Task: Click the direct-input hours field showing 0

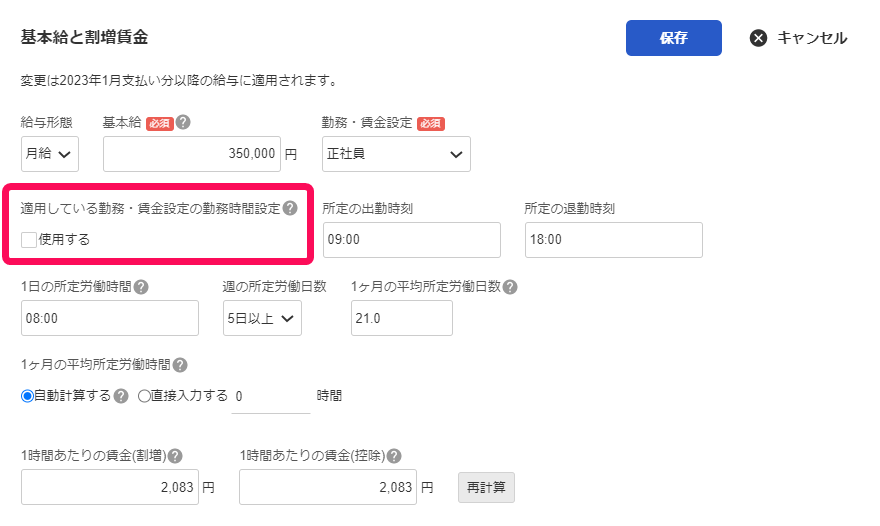Action: pos(271,397)
